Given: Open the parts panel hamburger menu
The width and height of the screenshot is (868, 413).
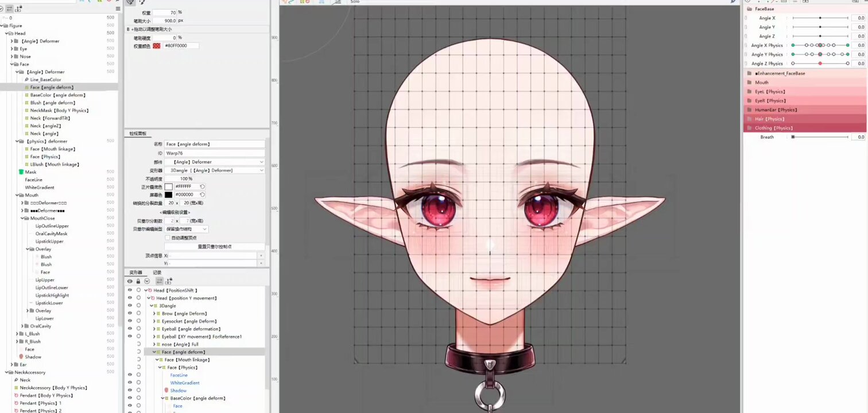Looking at the screenshot, I should (x=118, y=9).
